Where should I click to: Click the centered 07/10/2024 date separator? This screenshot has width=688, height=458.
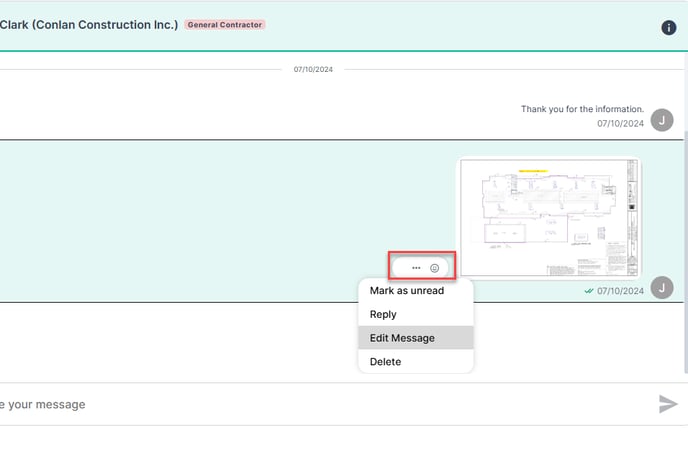(313, 70)
